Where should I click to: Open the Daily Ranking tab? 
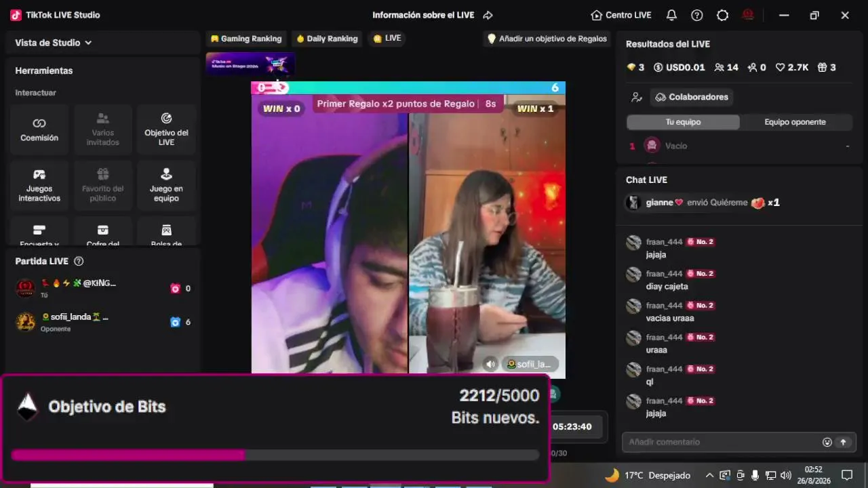coord(327,39)
